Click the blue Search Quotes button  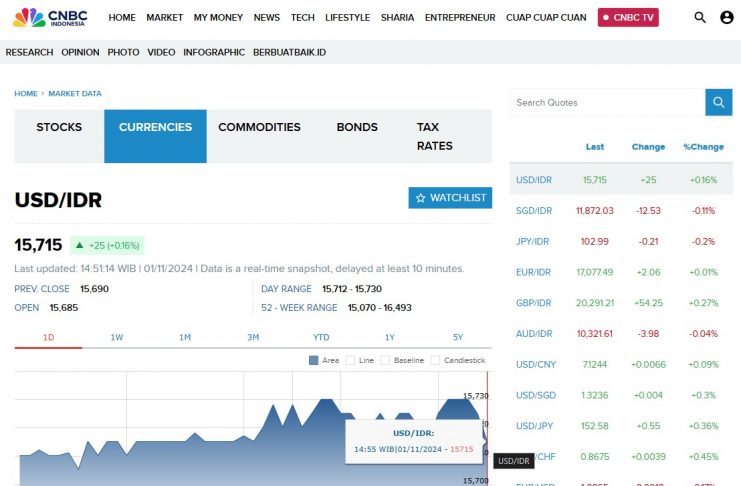coord(719,102)
